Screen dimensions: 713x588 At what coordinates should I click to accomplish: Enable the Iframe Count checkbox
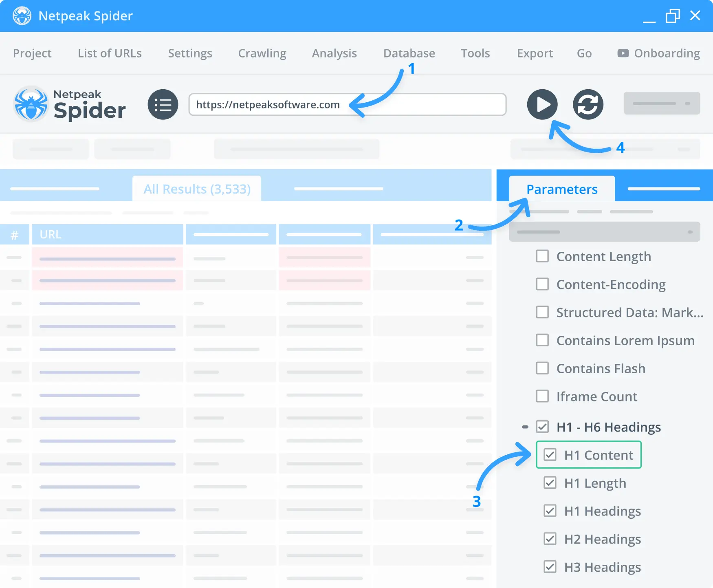tap(542, 396)
